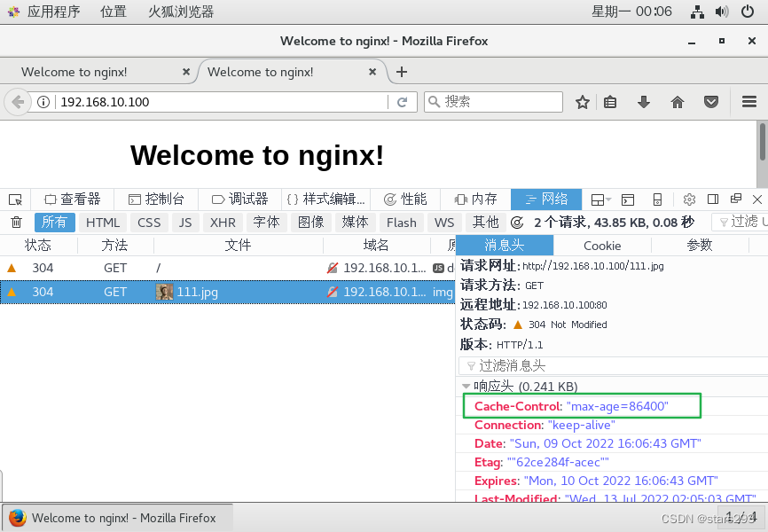Select the GET / request row

[227, 268]
